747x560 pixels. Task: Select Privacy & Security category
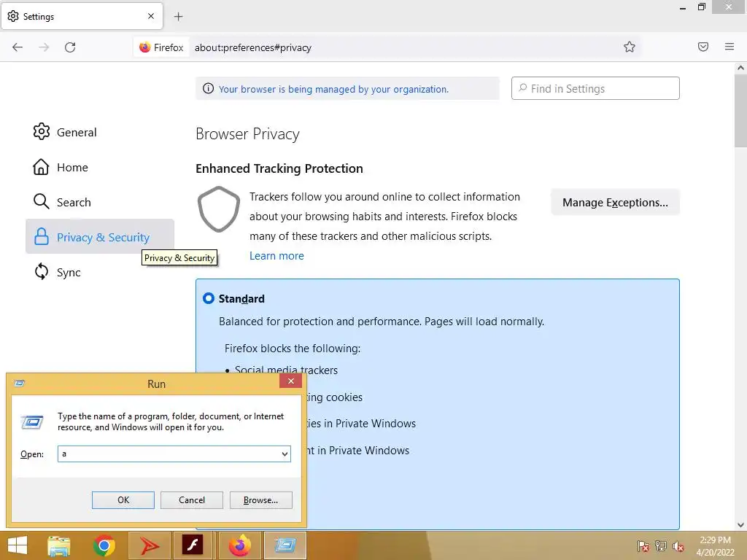(100, 237)
